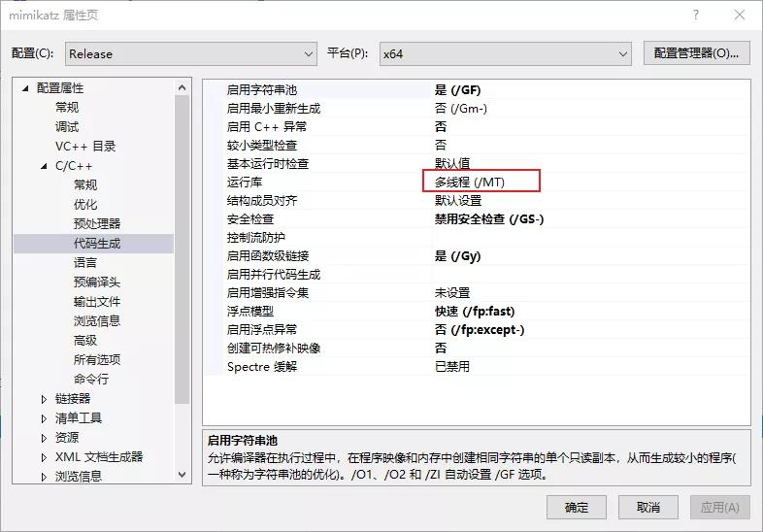Click the 快速 (/fp:fast) value
Image resolution: width=763 pixels, height=532 pixels.
[x=475, y=312]
